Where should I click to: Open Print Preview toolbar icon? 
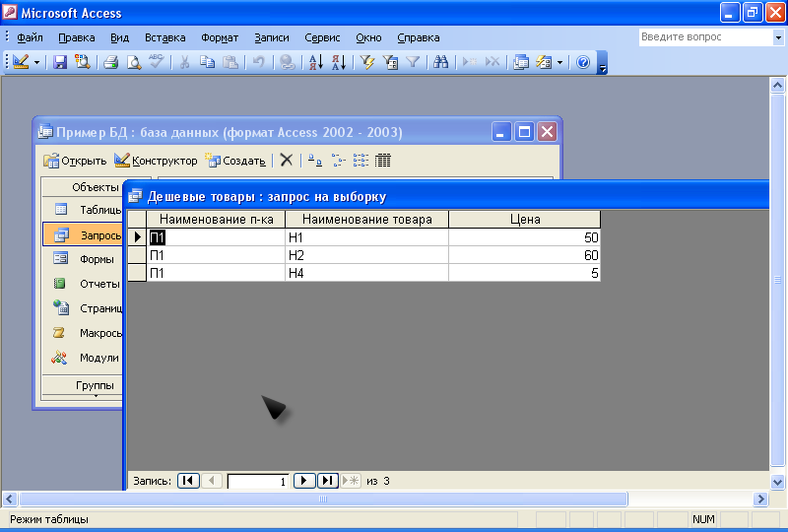[134, 62]
